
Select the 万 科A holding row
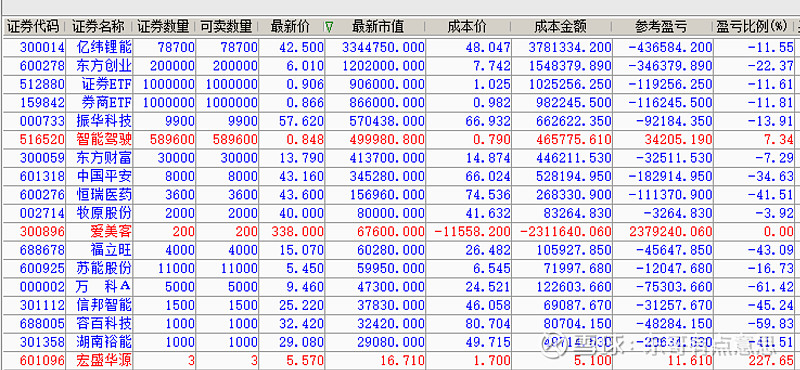coord(400,286)
